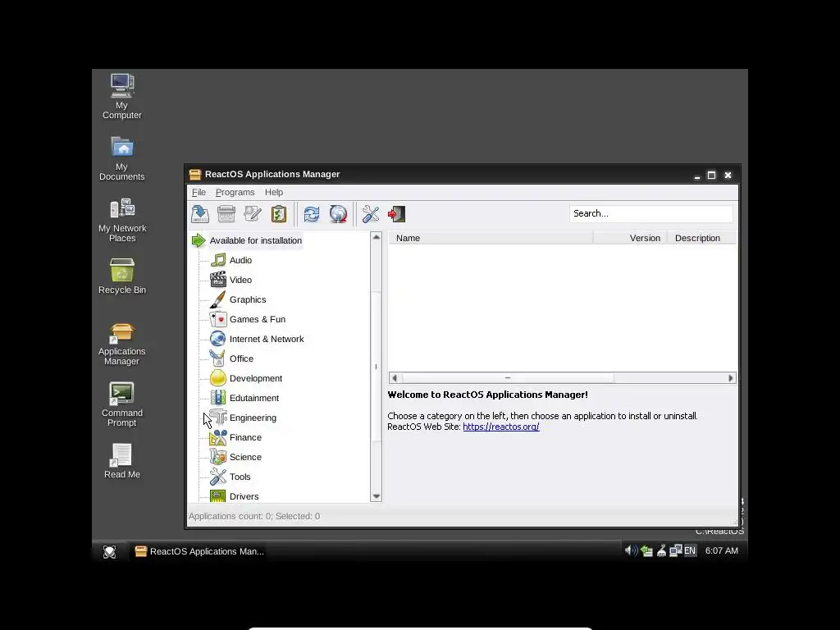Screen dimensions: 840x630
Task: Open the Programs menu
Action: [235, 192]
